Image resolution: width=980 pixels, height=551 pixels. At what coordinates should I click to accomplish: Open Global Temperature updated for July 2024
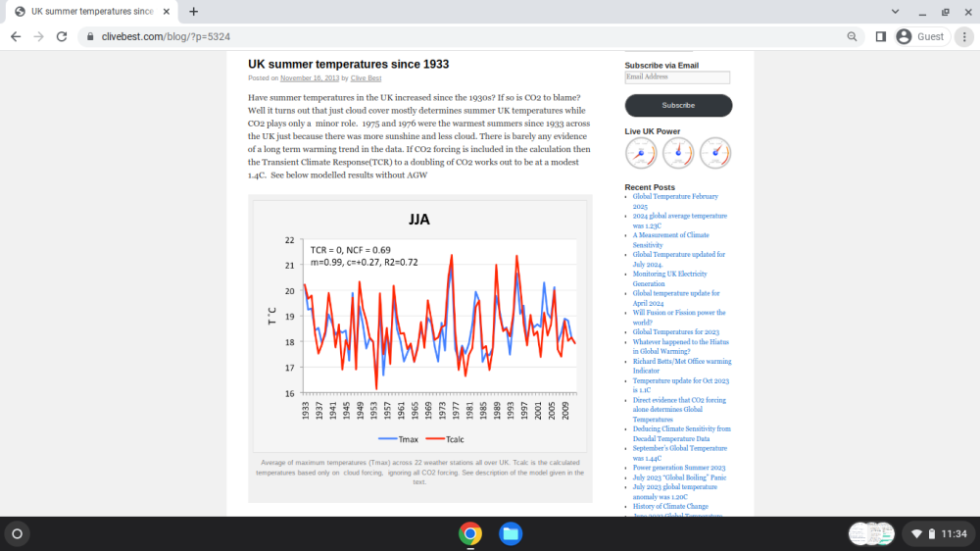[679, 260]
